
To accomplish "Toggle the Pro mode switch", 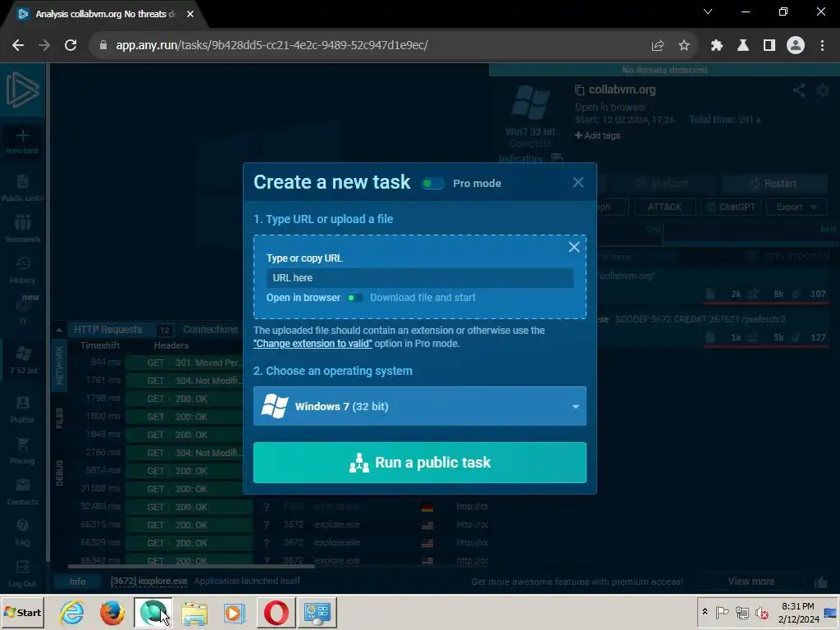I will 433,184.
